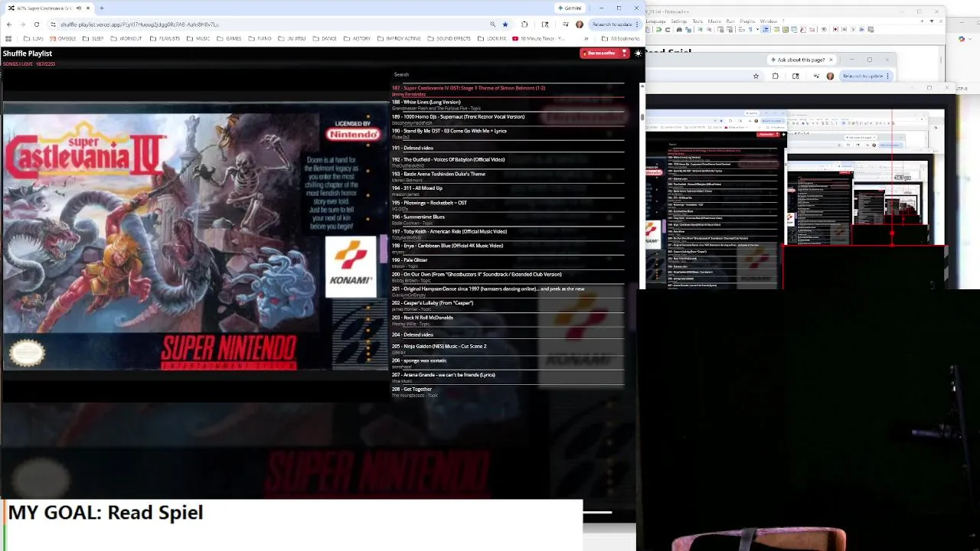980x551 pixels.
Task: Expand the GAMES bookmark folder
Action: pos(229,38)
